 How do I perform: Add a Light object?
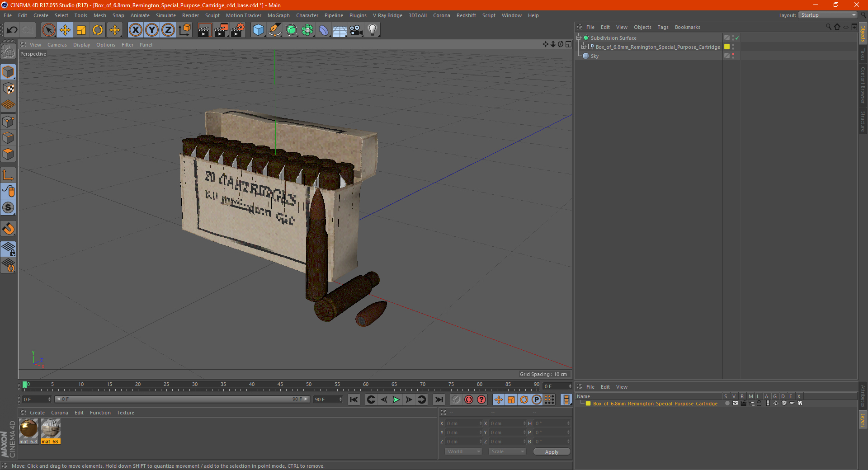(373, 30)
